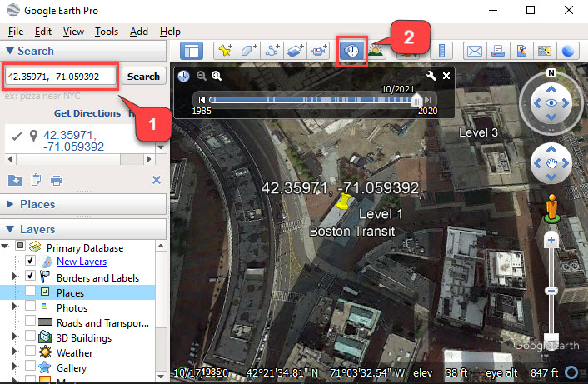Show sunlight across the landscape icon

376,51
